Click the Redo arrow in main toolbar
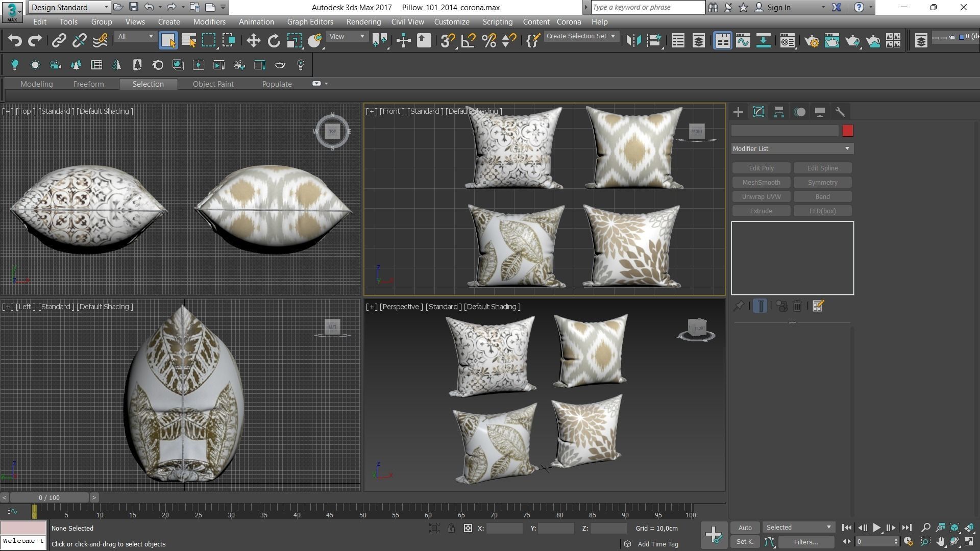 [35, 40]
